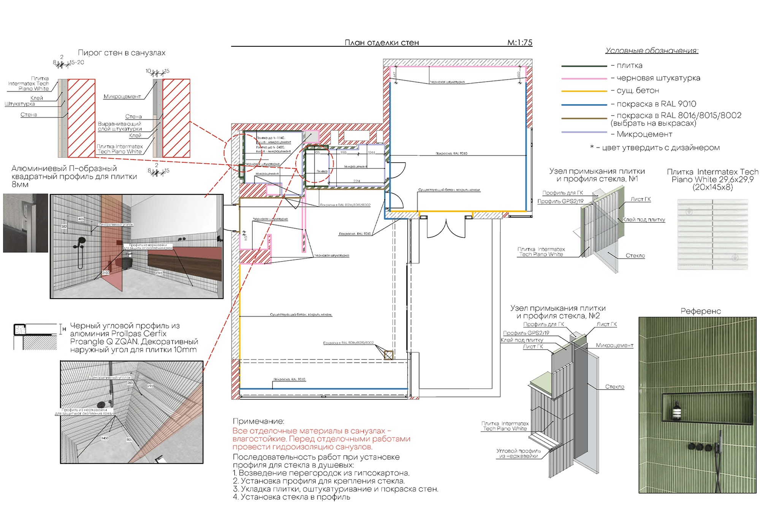Click the red waterproofing note text
Viewport: 760px width, 532px height.
click(x=321, y=439)
